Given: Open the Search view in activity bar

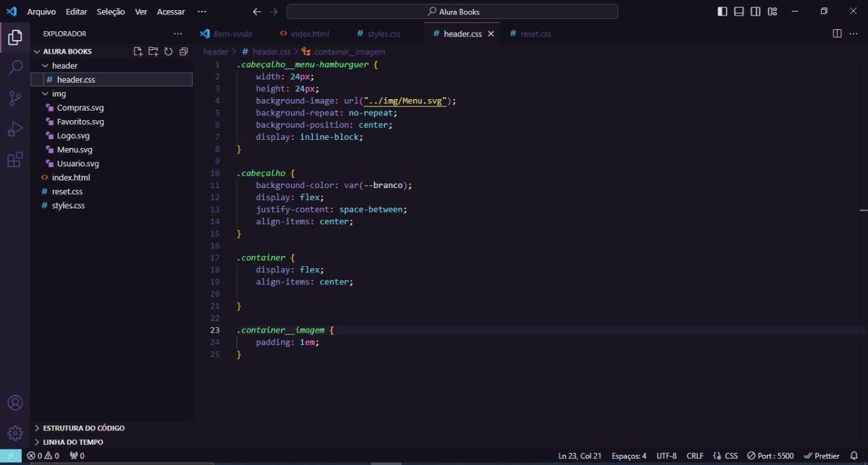Looking at the screenshot, I should pos(15,68).
